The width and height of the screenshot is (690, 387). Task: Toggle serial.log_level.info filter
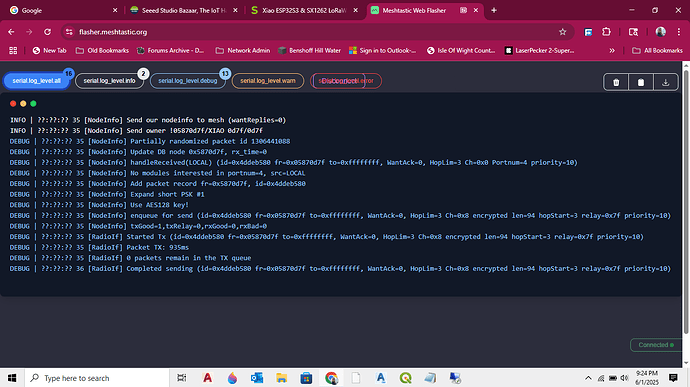(x=109, y=81)
